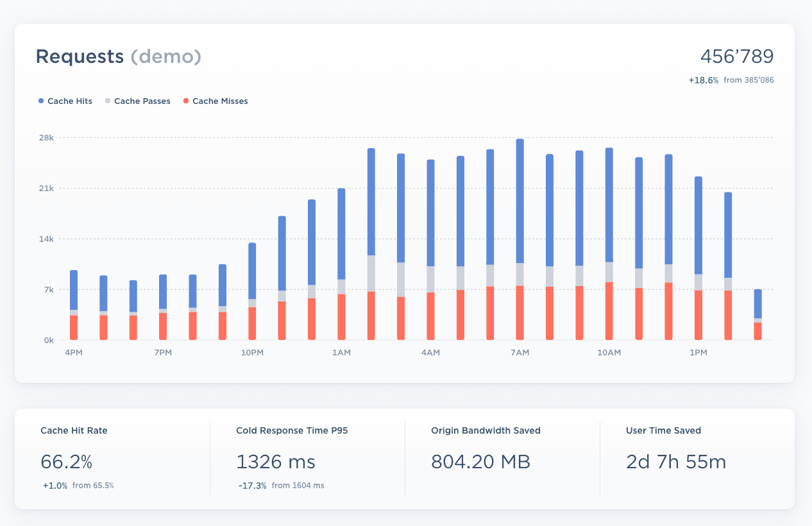Open the Cache Hit Rate 66.2% stat
This screenshot has width=812, height=526.
coord(67,462)
